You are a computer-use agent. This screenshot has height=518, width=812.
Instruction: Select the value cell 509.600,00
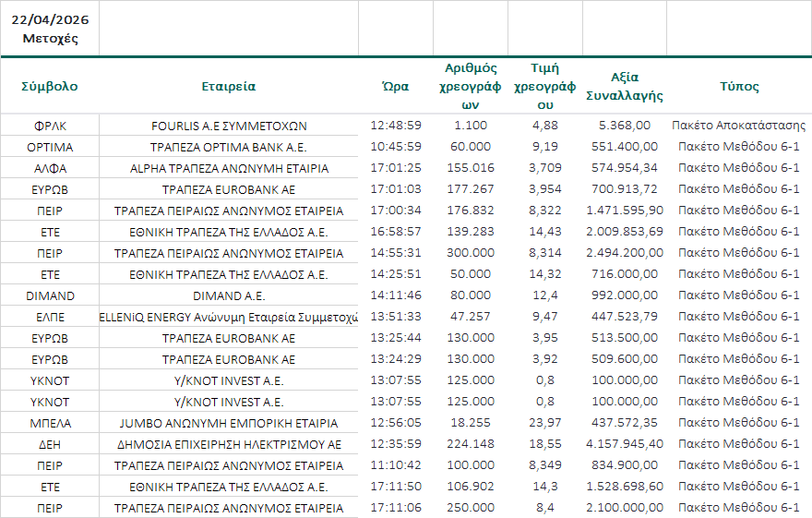pyautogui.click(x=625, y=359)
